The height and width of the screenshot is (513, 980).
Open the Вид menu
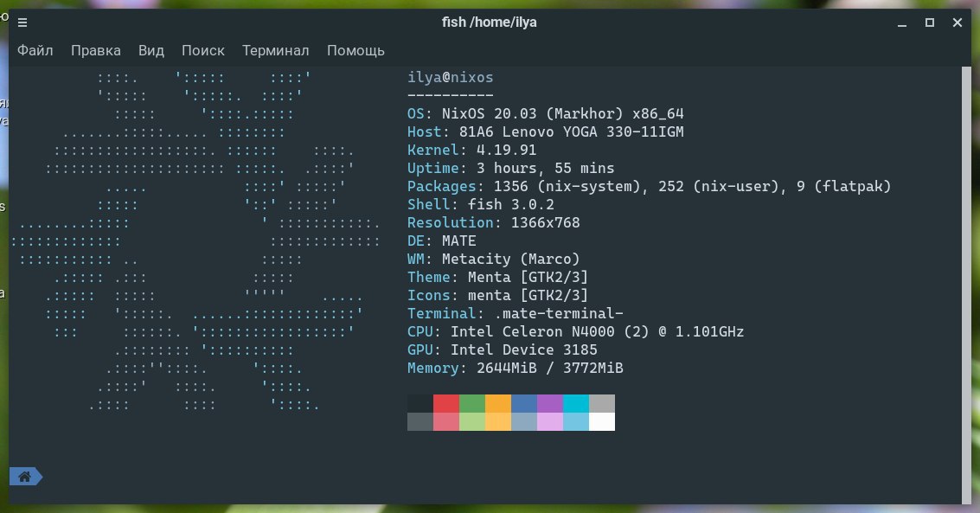(151, 51)
